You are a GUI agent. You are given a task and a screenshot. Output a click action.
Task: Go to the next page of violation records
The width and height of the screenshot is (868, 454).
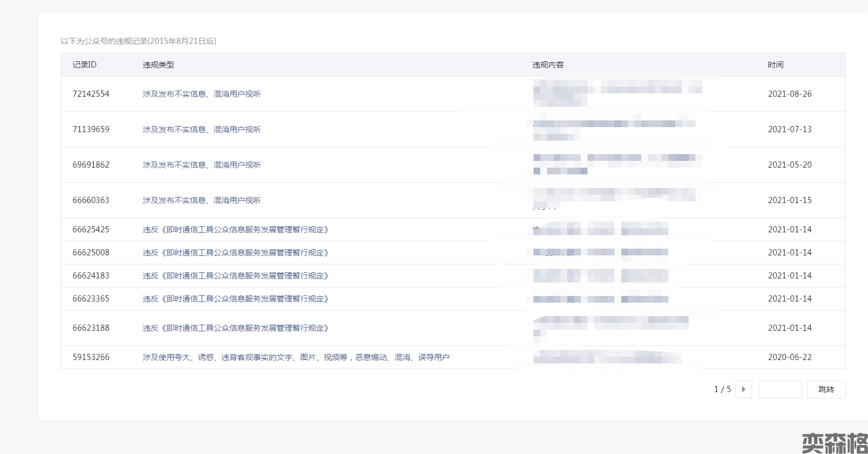[x=743, y=389]
